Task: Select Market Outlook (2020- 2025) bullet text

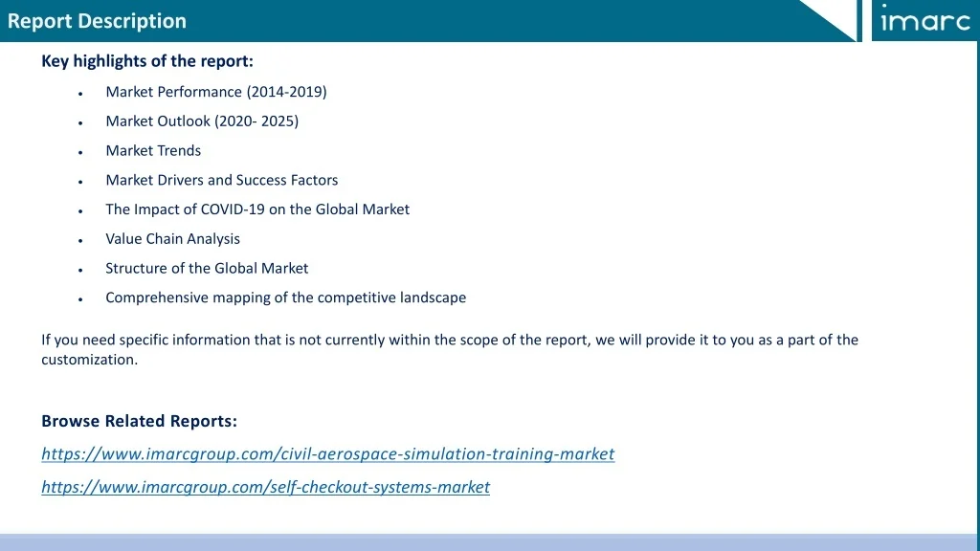Action: point(202,121)
